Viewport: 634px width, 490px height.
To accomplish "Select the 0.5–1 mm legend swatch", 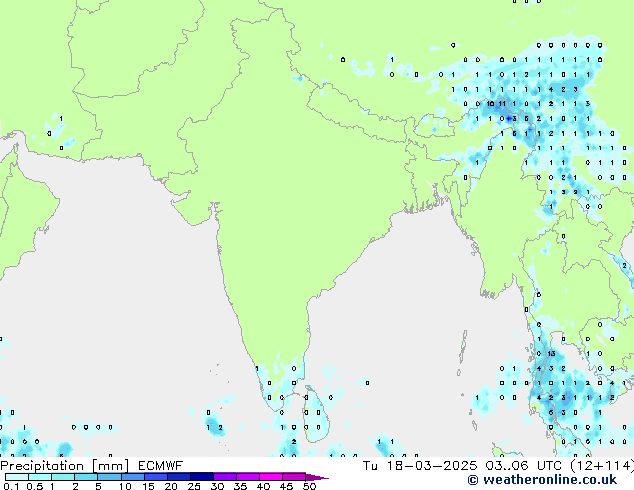I will (40, 477).
